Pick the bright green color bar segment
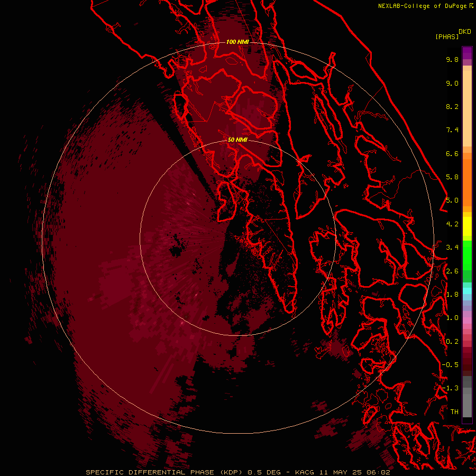Viewport: 476px width, 476px height. 467,255
